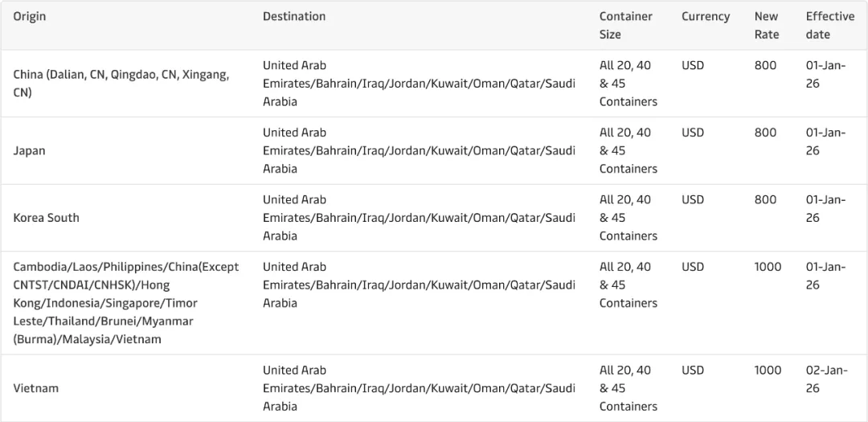868x422 pixels.
Task: Click the Destination column header
Action: pos(294,17)
